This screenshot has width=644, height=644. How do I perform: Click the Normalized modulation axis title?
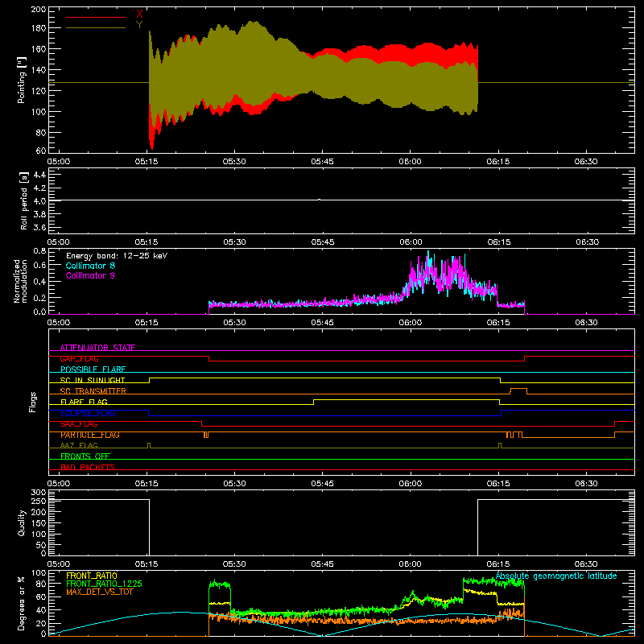(x=21, y=281)
